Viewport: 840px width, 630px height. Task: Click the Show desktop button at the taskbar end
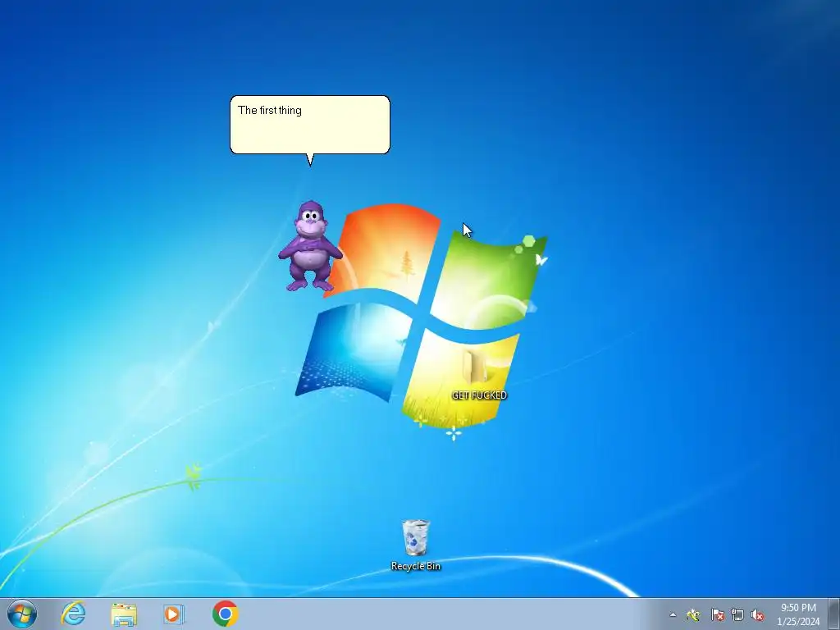pos(834,614)
